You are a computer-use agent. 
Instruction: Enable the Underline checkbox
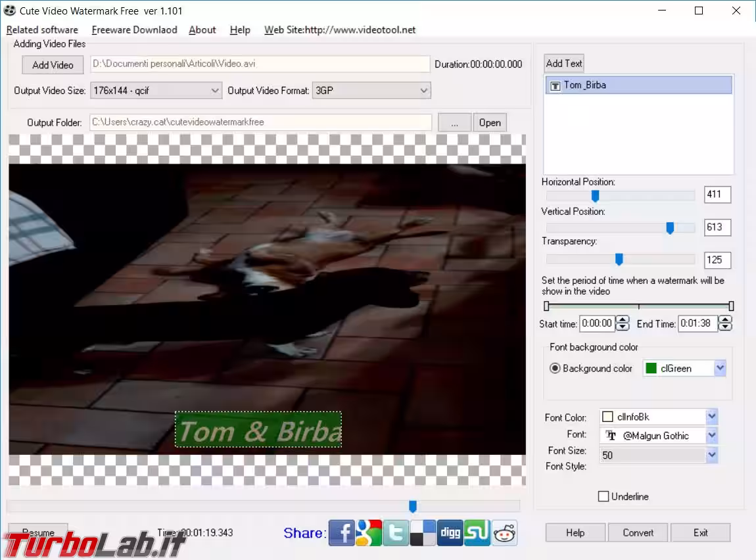[x=603, y=496]
